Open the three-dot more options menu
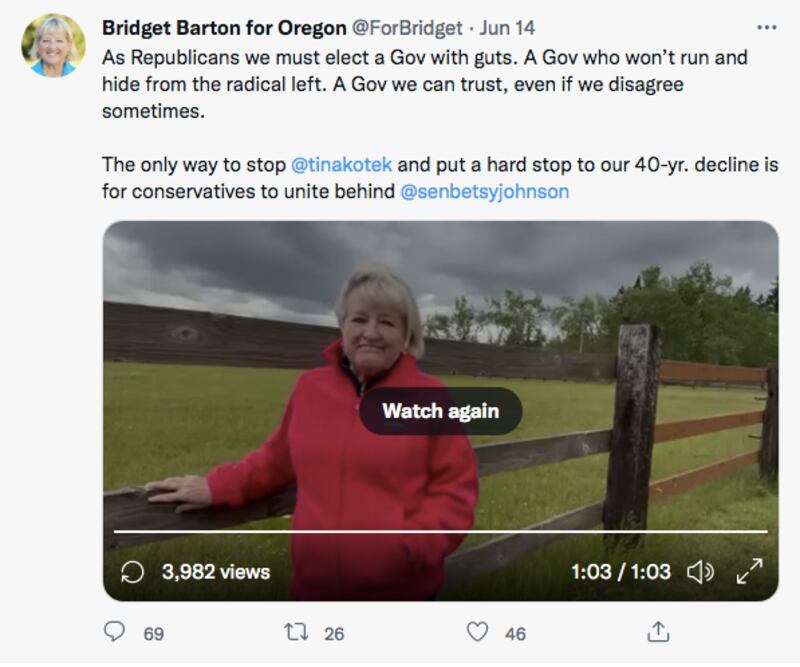The width and height of the screenshot is (800, 667). [x=766, y=28]
